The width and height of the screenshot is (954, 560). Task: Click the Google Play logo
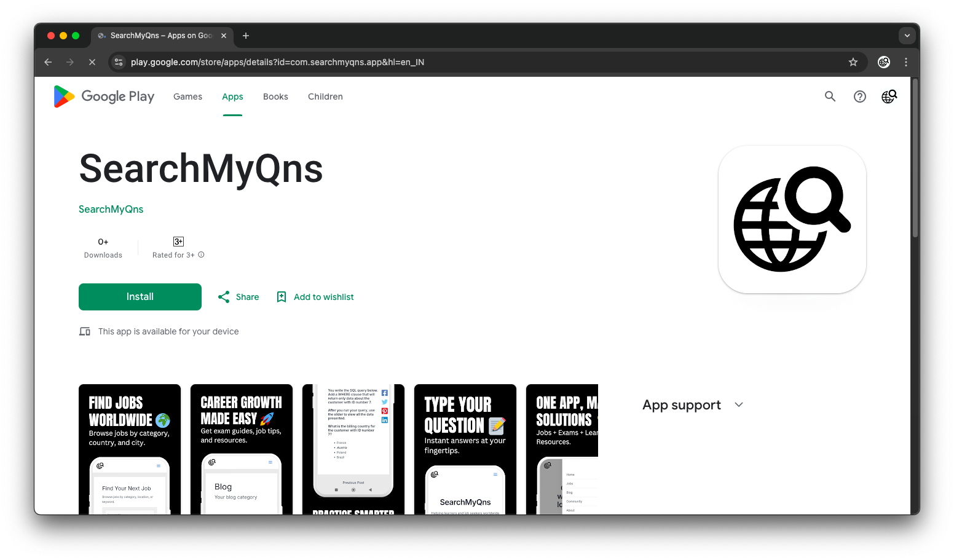pos(104,97)
